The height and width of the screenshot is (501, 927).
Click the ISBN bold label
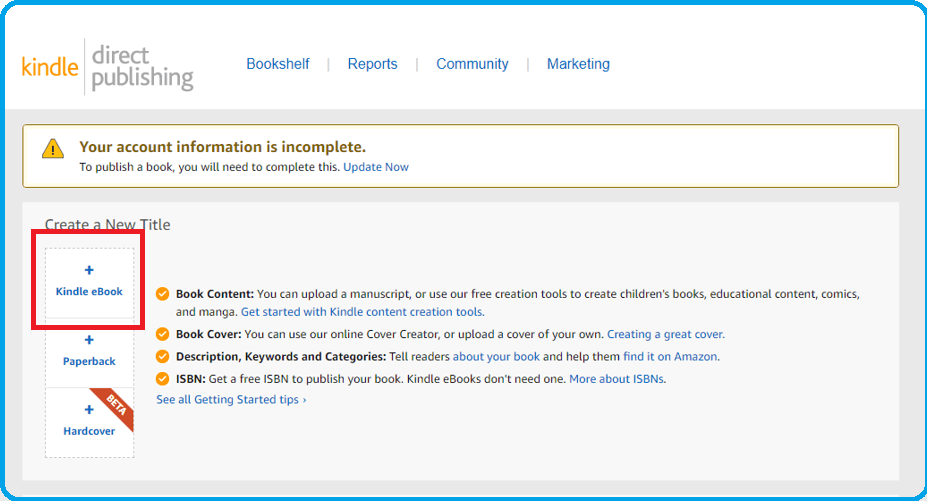pos(190,379)
